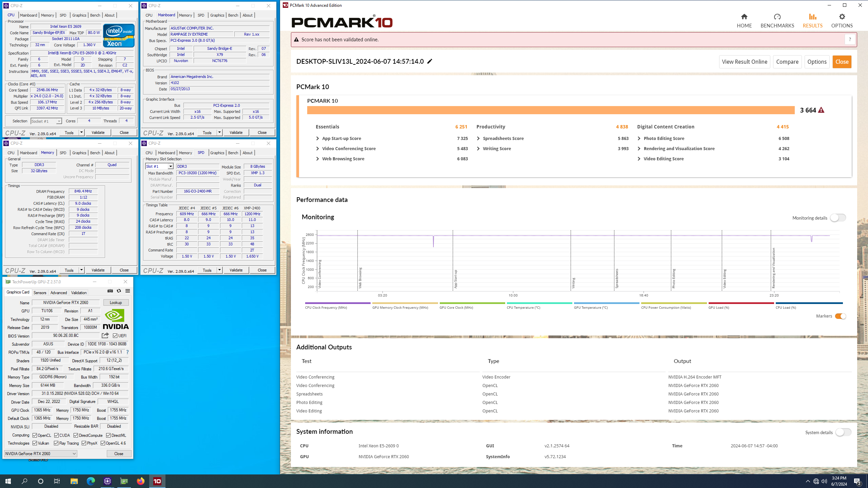Screen dimensions: 868x488
Task: Switch to the Bench tab in CPU-Z CPU window
Action: click(95, 15)
